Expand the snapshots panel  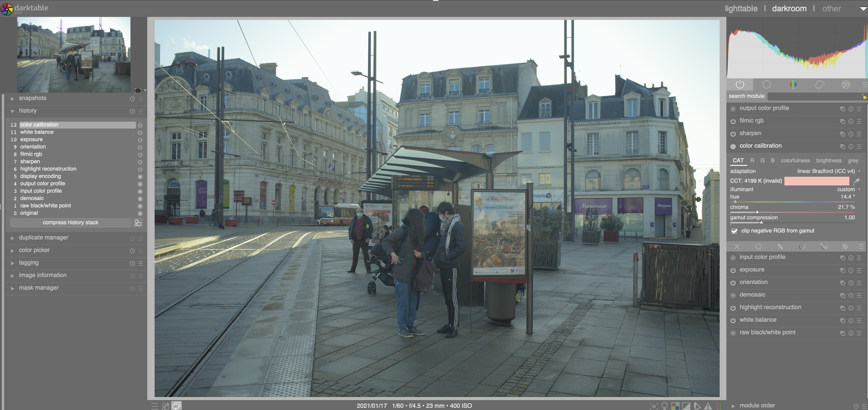[x=33, y=98]
